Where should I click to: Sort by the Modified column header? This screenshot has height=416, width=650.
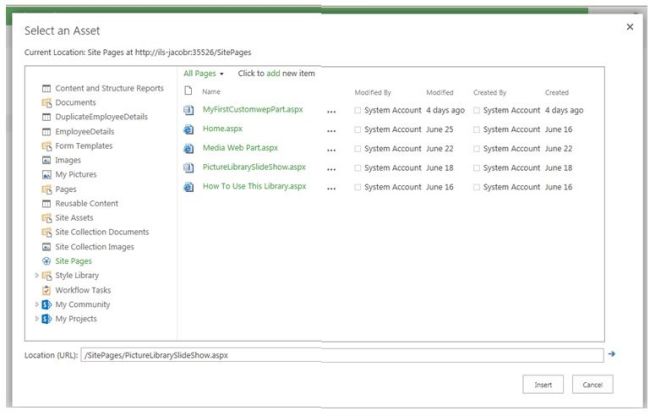[439, 92]
